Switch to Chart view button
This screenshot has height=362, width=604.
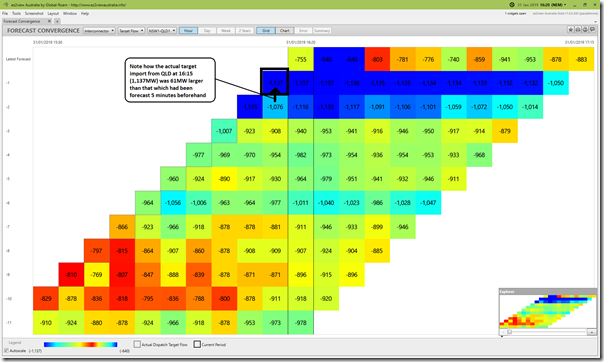(285, 30)
